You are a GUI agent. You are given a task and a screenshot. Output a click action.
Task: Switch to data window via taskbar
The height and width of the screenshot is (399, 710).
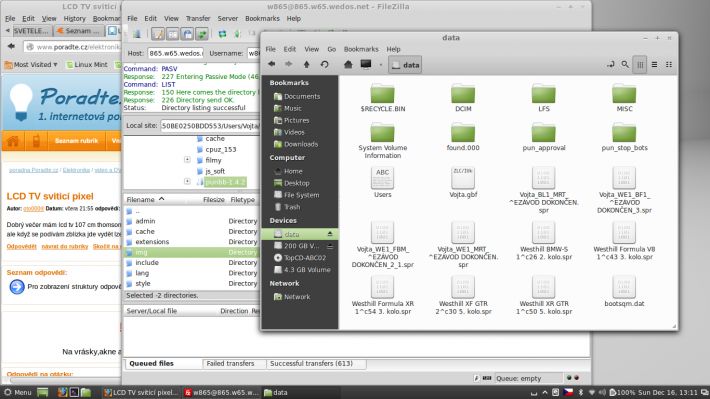tap(276, 393)
